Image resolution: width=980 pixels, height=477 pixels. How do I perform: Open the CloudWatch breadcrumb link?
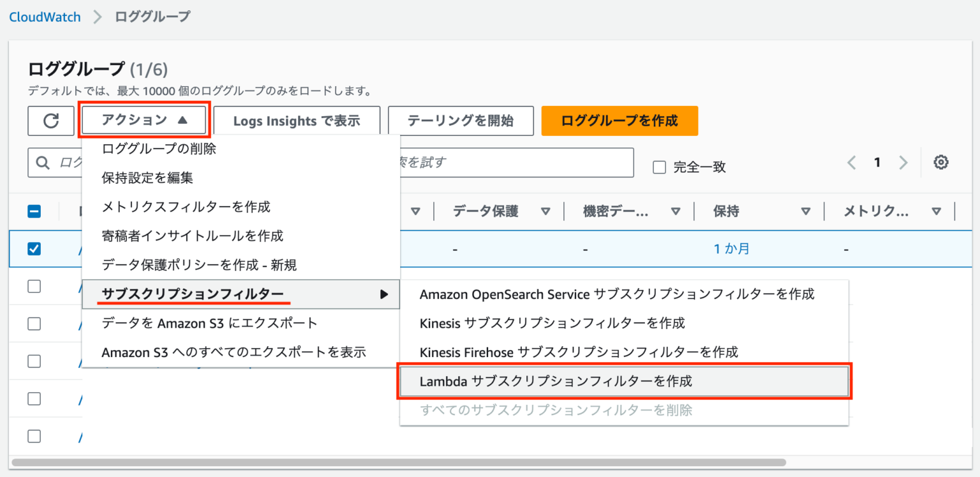(x=44, y=17)
